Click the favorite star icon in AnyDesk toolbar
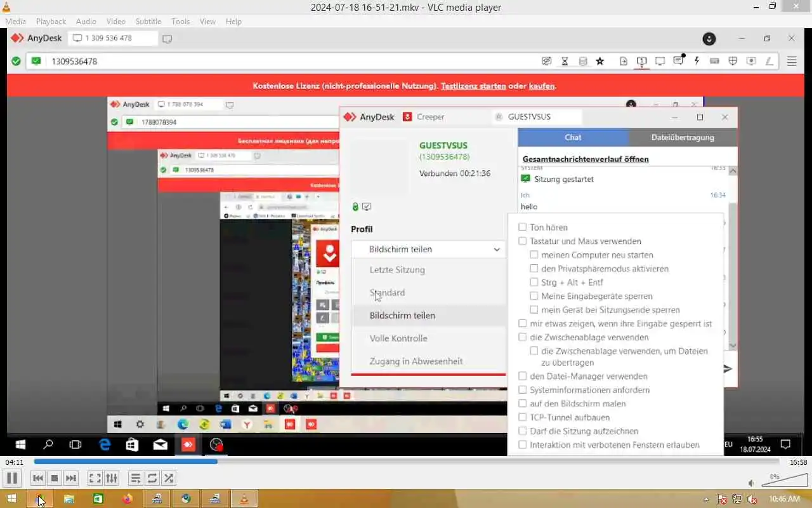This screenshot has width=812, height=508. point(600,62)
